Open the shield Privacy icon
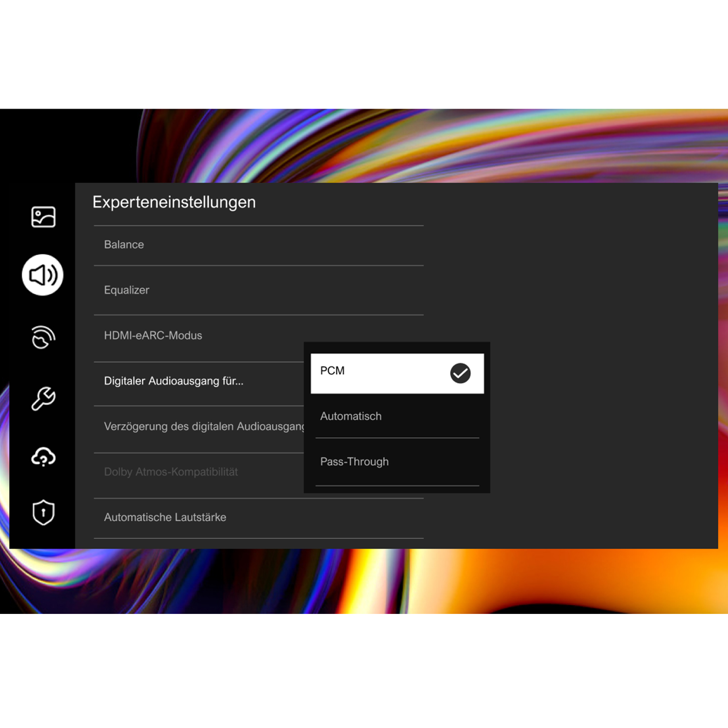The image size is (728, 728). pos(43,513)
